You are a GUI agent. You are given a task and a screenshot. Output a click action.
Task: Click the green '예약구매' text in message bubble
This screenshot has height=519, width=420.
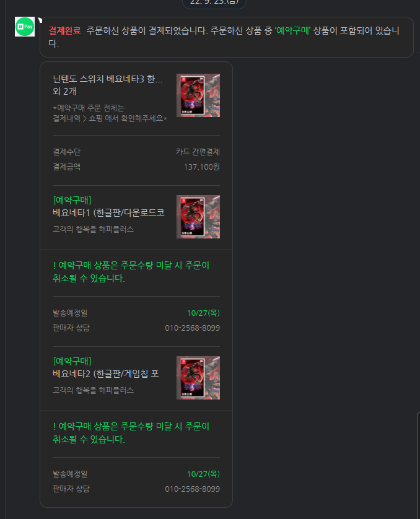click(292, 31)
